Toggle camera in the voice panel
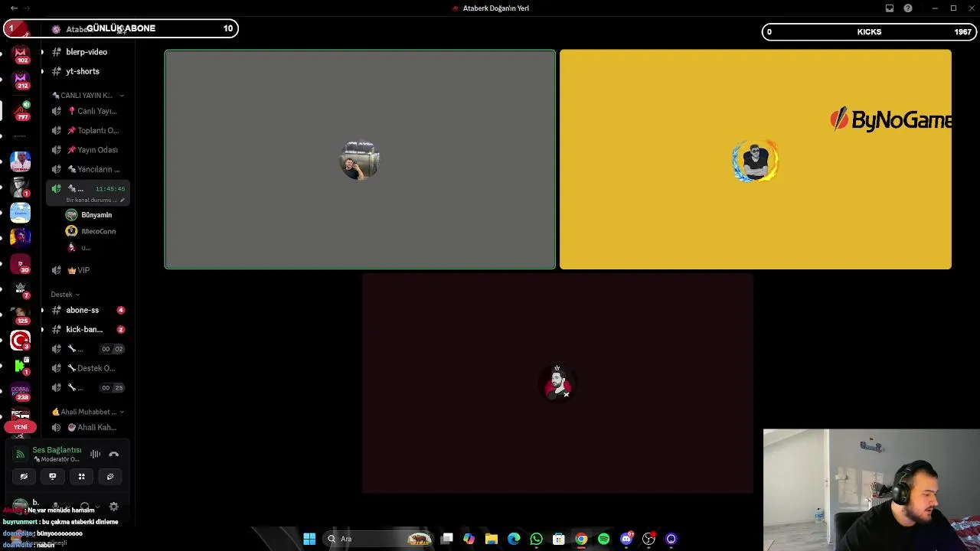 [24, 476]
